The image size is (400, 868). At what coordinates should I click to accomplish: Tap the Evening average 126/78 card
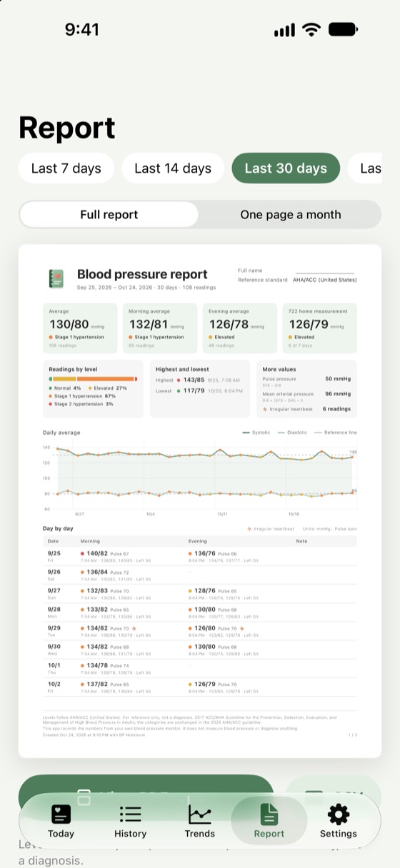click(x=240, y=328)
